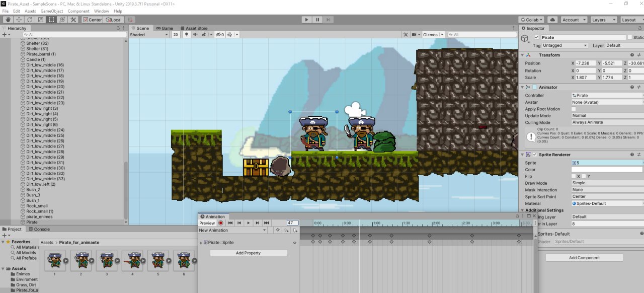Expand the Pirate : Sprite property row

pyautogui.click(x=201, y=243)
